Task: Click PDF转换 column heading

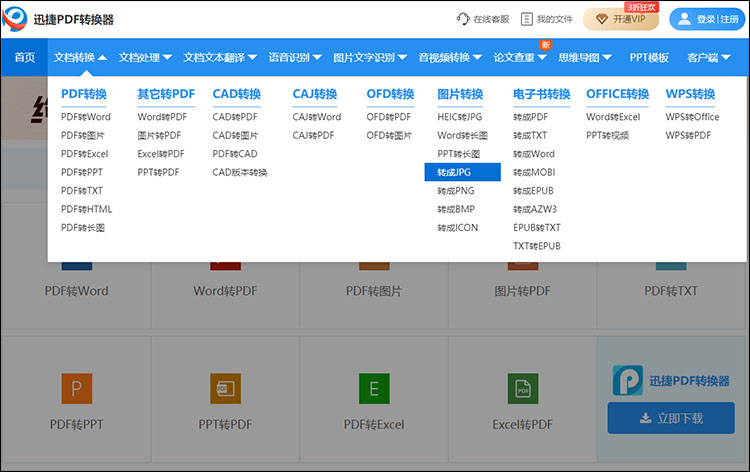Action: pos(84,94)
